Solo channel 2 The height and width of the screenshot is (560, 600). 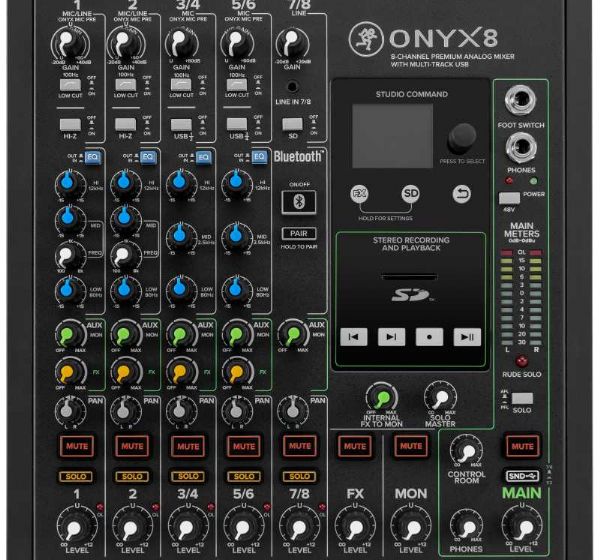(132, 477)
